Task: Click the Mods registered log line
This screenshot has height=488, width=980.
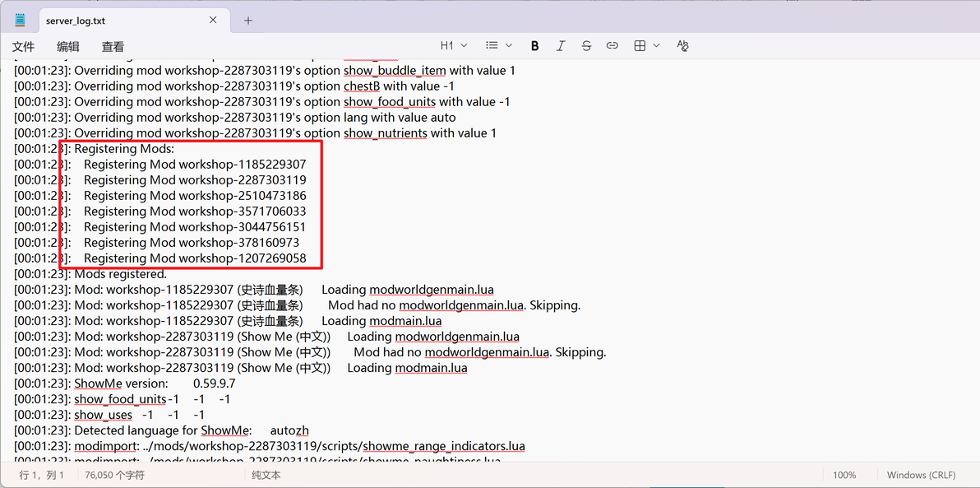Action: tap(90, 274)
